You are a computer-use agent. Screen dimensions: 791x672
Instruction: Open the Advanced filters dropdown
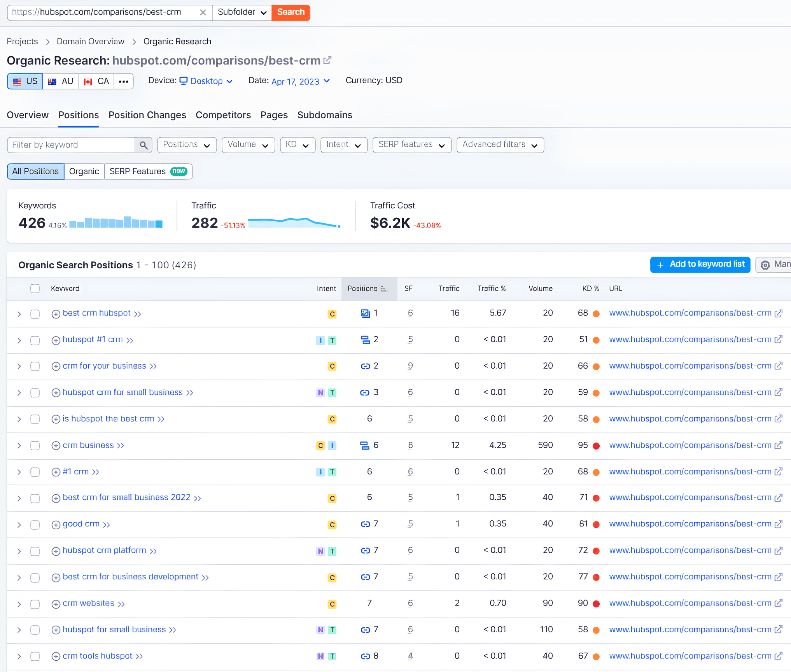tap(500, 145)
